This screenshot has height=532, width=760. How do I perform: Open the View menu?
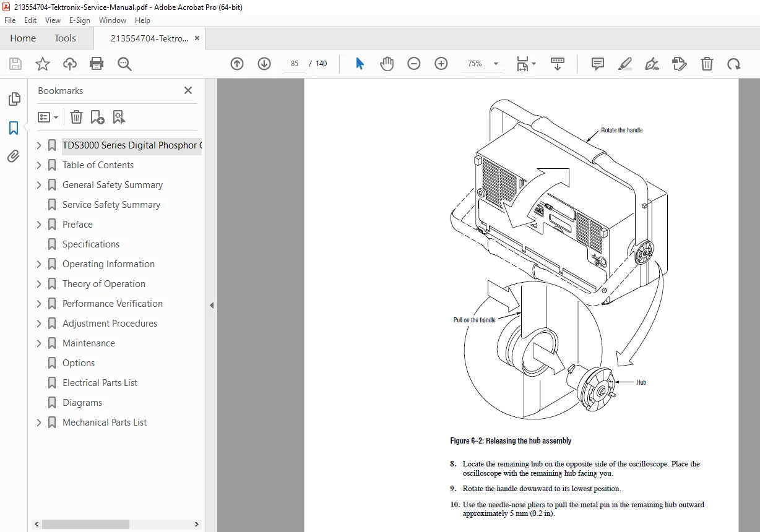tap(53, 20)
